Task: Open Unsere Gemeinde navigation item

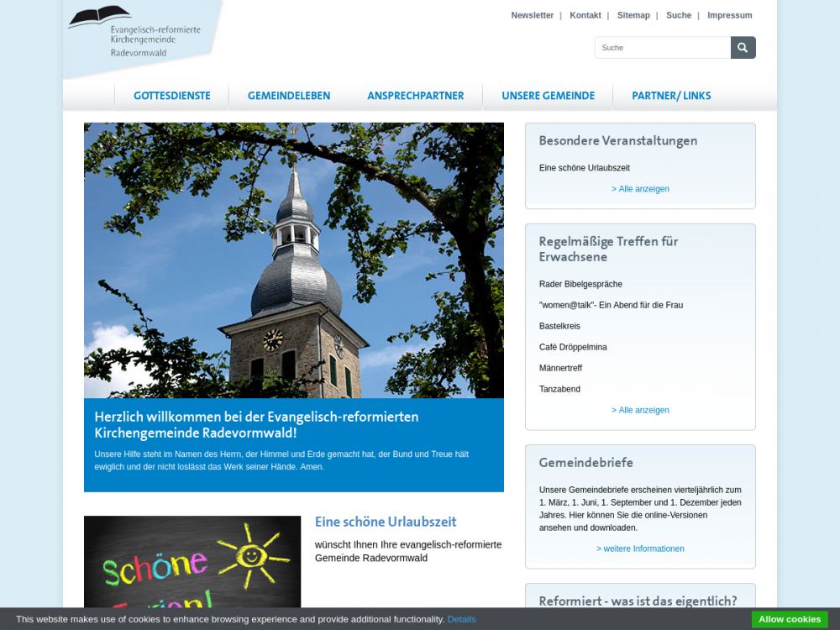Action: click(x=548, y=96)
